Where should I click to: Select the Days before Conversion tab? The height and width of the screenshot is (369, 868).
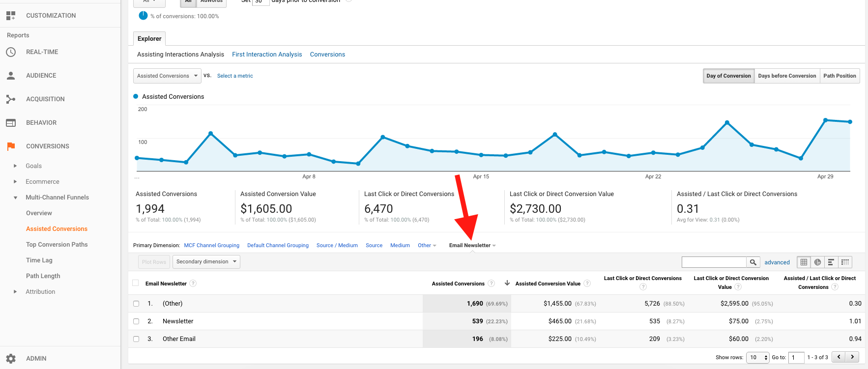(x=786, y=76)
